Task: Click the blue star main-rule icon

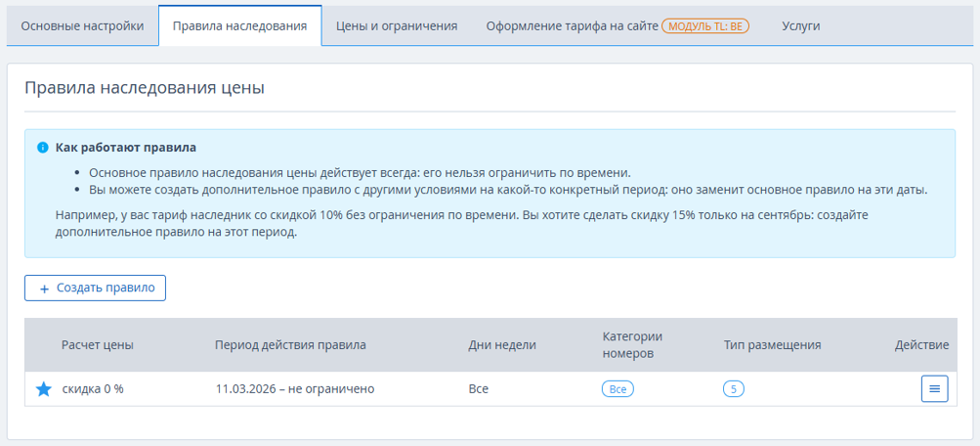Action: (x=44, y=389)
